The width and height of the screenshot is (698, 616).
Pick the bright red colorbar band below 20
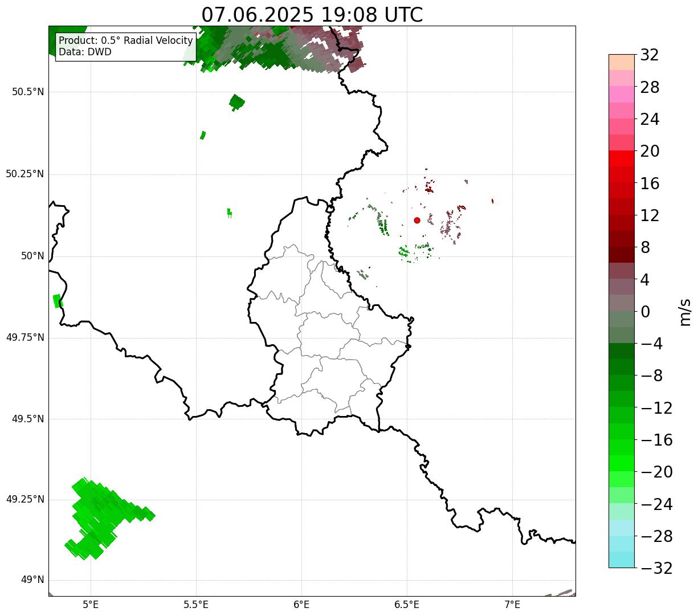[x=622, y=159]
